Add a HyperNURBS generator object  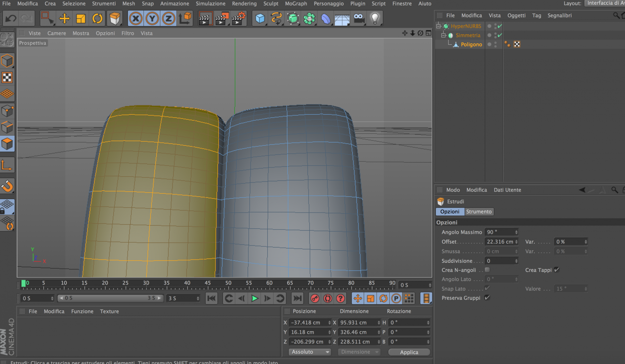(x=293, y=19)
